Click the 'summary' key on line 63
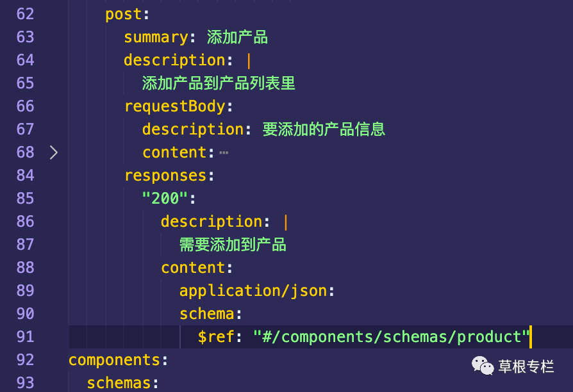Viewport: 573px width, 392px height. pyautogui.click(x=156, y=37)
